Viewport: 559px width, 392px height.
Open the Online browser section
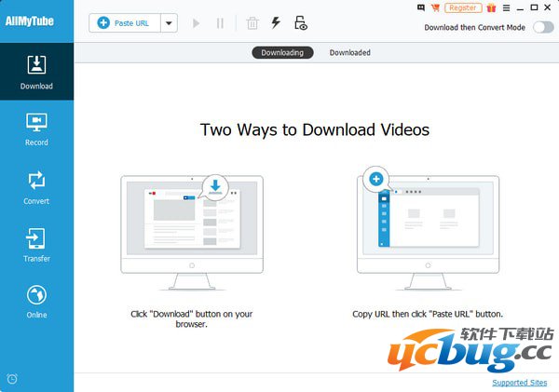coord(36,301)
